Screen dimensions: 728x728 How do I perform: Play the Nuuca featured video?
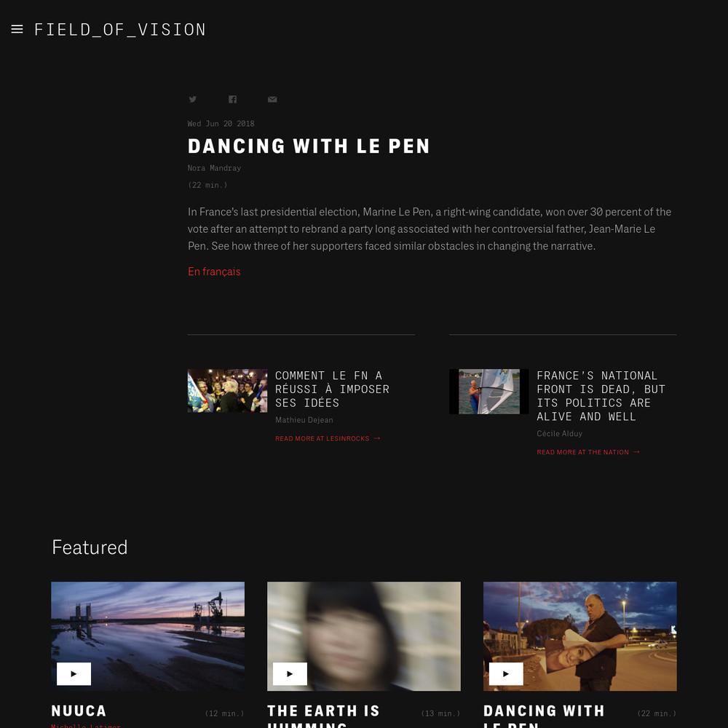(x=74, y=673)
